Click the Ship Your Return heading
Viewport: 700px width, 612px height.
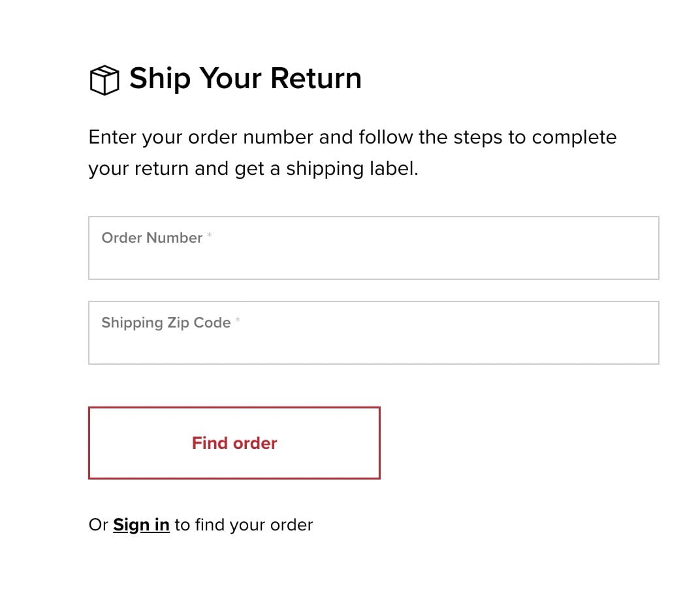[245, 78]
